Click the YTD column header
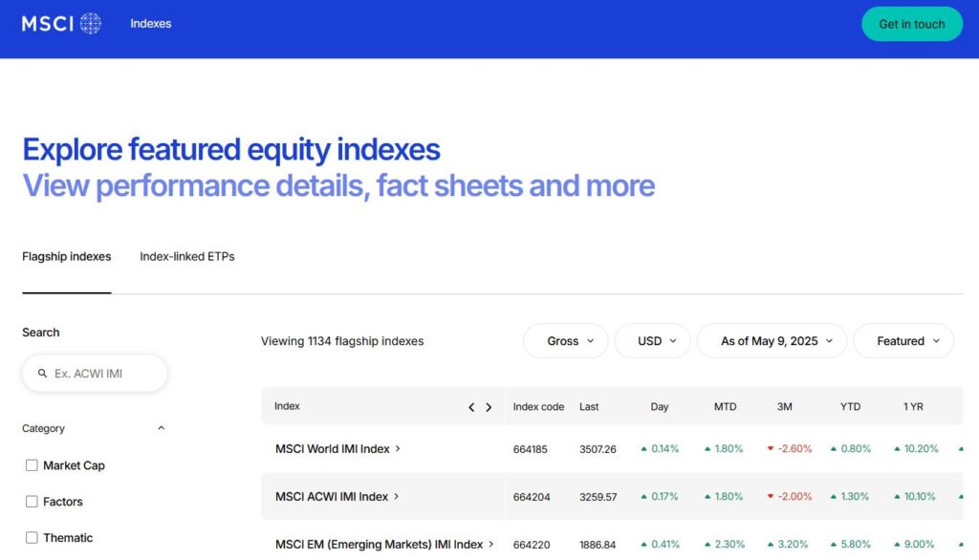Viewport: 979px width, 560px height. tap(850, 407)
